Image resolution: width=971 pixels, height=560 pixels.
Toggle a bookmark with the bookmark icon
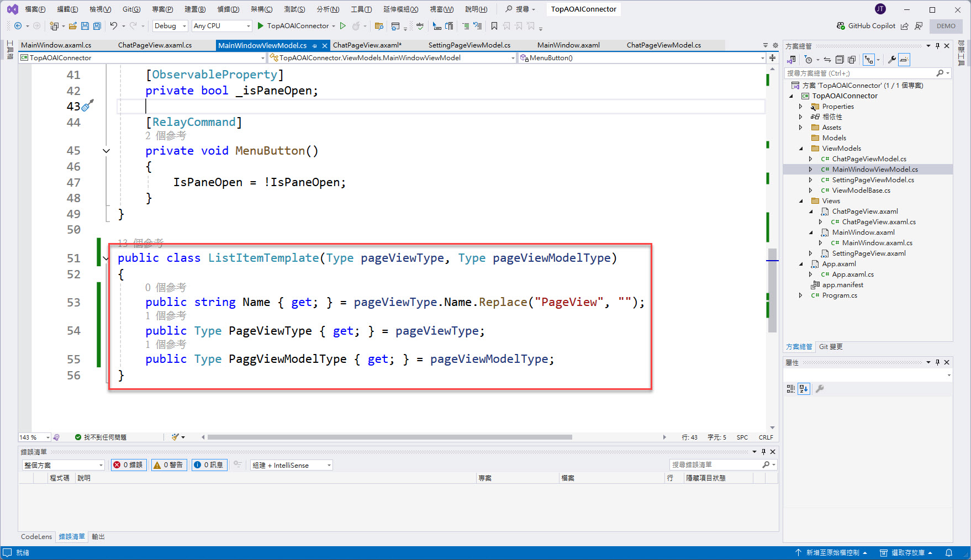tap(494, 26)
